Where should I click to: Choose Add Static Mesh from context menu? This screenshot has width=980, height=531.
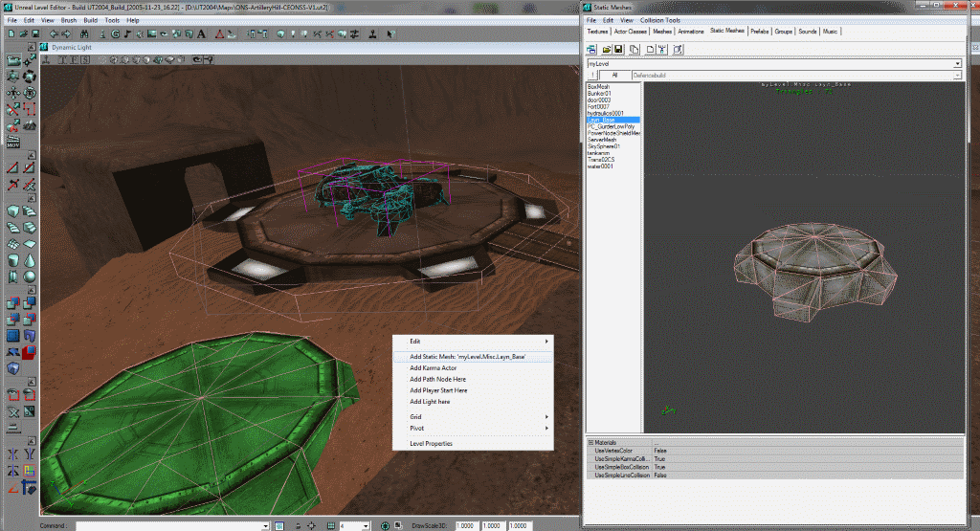tap(467, 356)
